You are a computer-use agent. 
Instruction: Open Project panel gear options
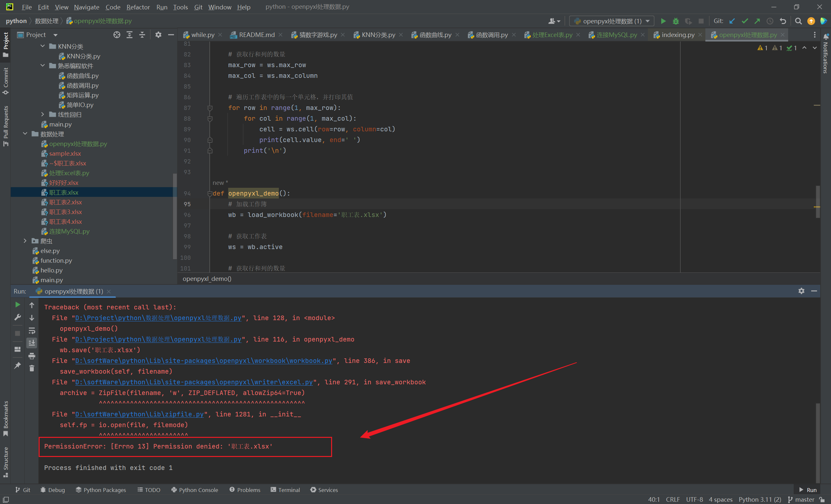point(158,35)
